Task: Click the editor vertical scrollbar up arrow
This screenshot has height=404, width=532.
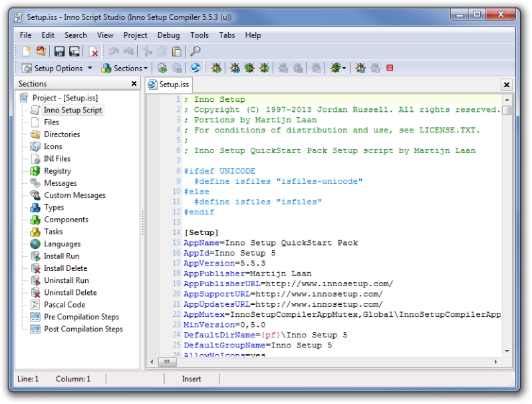Action: (x=507, y=100)
